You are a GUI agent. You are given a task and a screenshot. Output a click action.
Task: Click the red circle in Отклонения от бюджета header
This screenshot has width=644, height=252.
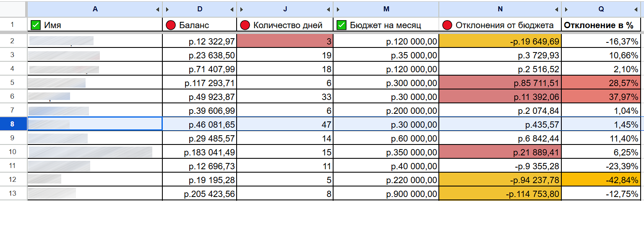point(447,25)
